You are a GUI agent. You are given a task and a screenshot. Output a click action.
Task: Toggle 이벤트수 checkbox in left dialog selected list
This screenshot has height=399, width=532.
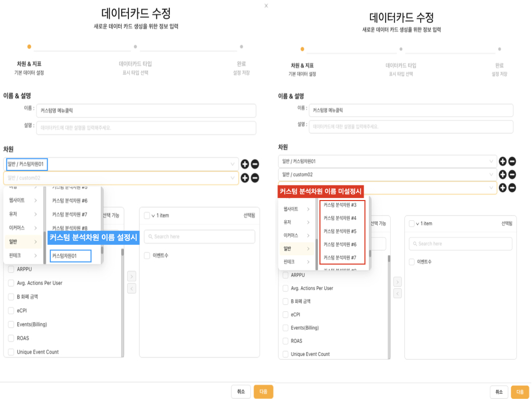pos(148,256)
